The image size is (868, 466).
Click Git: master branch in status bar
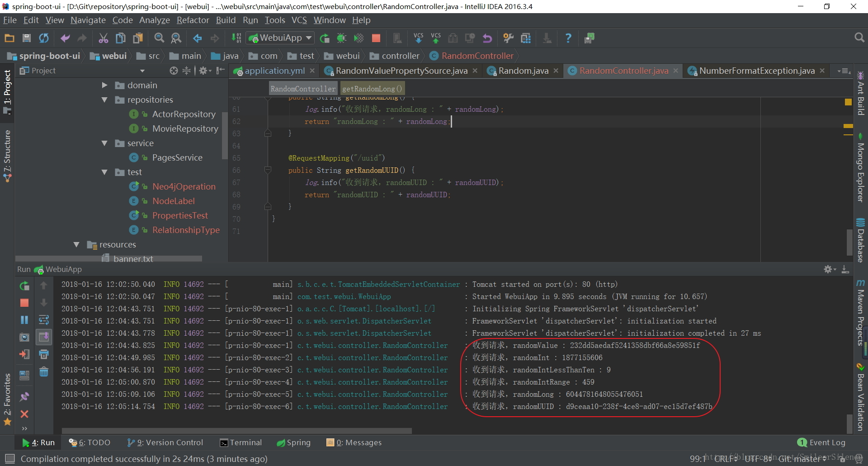click(802, 459)
